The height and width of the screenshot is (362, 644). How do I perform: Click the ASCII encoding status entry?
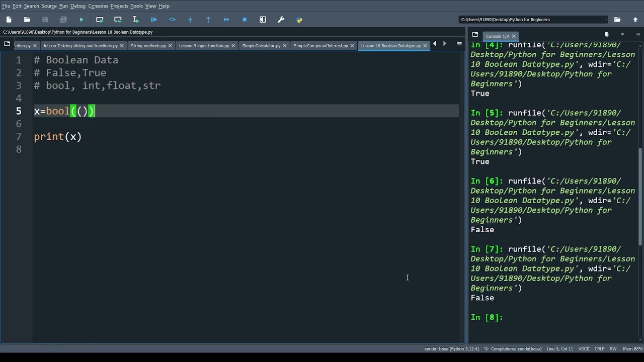coord(584,349)
